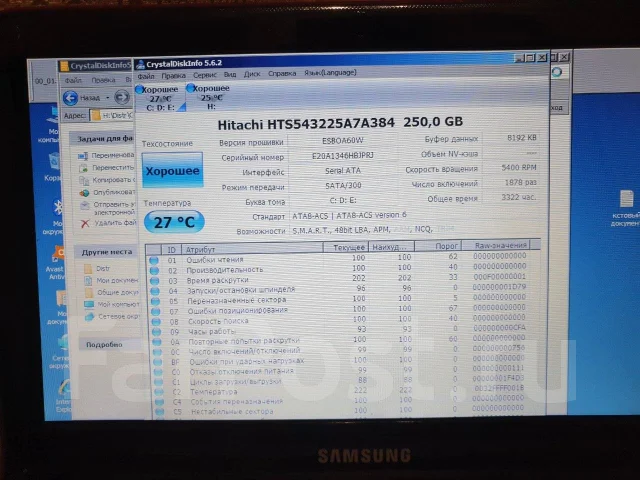The width and height of the screenshot is (640, 480).
Task: Open the Назад history dropdown arrow in Explorer
Action: coord(107,98)
